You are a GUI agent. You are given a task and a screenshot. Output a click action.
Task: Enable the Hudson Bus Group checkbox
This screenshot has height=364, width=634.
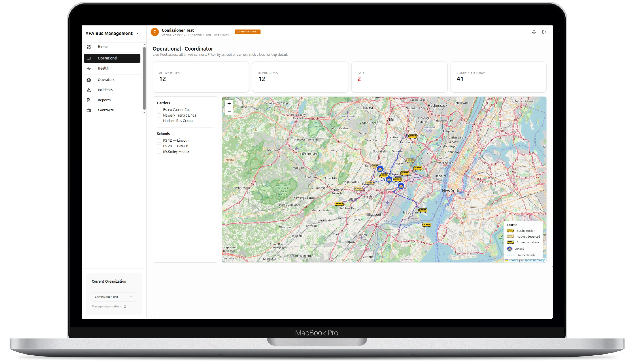point(159,121)
